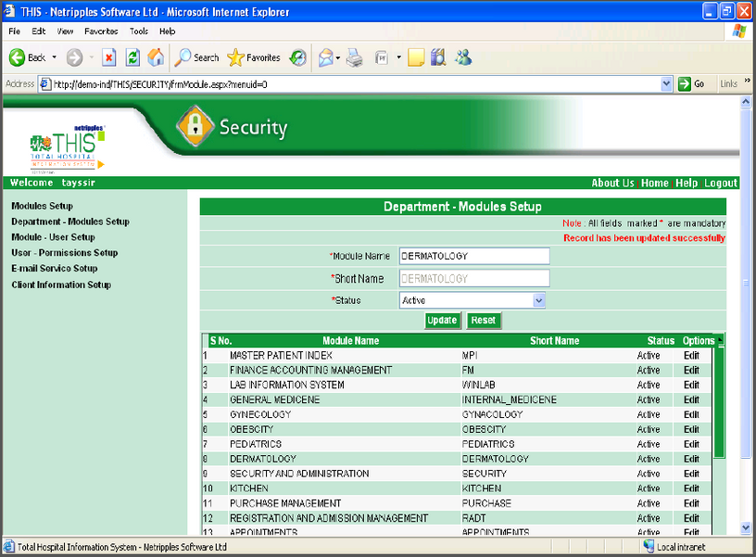756x557 pixels.
Task: Open the Favorites menu
Action: tap(101, 32)
